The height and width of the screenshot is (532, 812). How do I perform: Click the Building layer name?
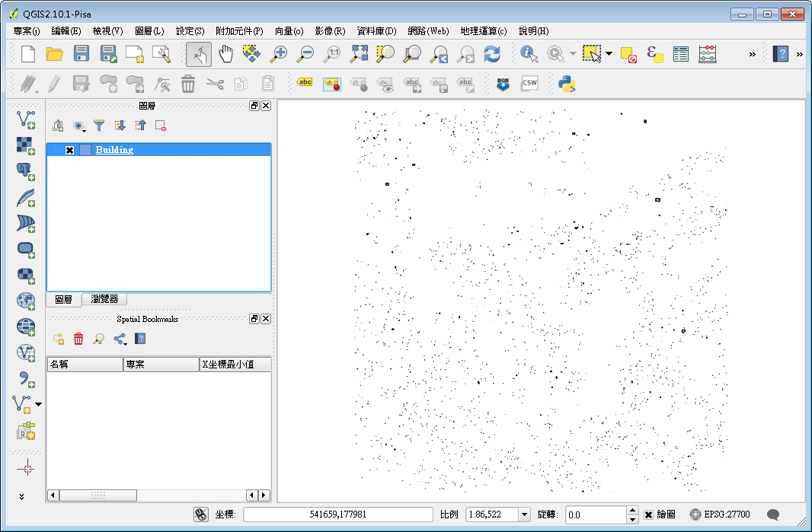pyautogui.click(x=114, y=149)
